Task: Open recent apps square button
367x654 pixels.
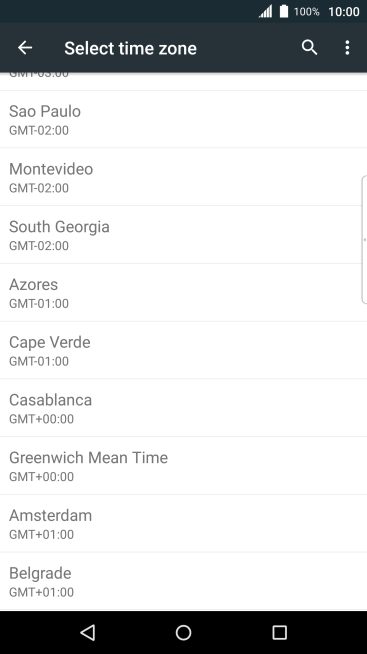Action: 279,632
